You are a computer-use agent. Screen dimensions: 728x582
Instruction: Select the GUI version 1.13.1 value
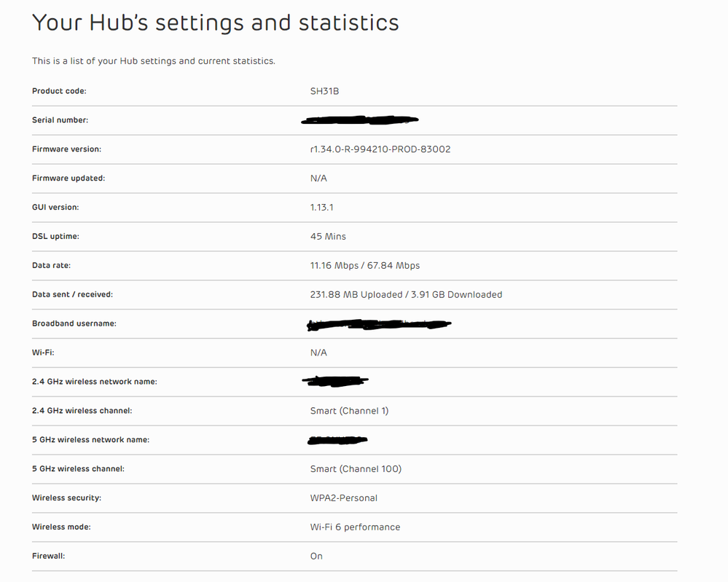pyautogui.click(x=322, y=208)
